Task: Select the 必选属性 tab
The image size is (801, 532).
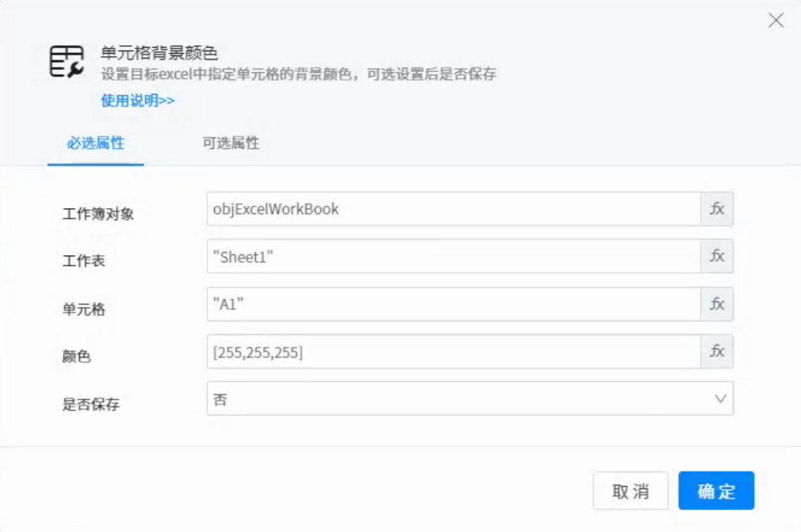Action: click(96, 143)
